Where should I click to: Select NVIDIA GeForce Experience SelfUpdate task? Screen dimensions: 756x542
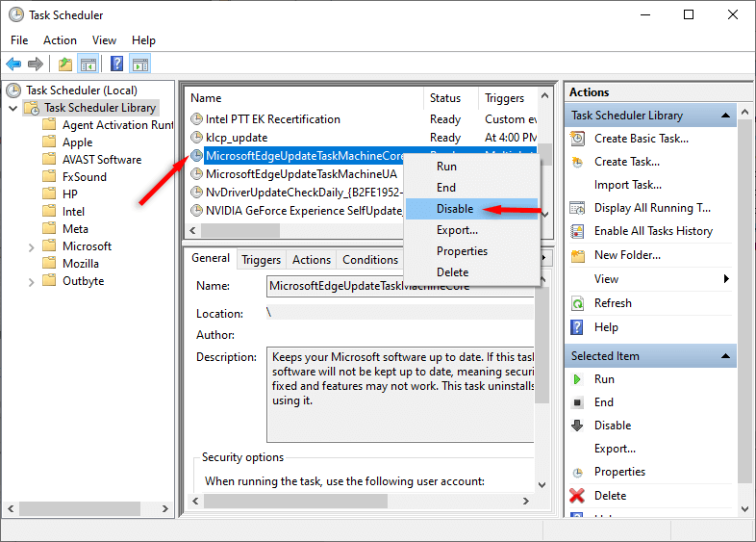coord(304,211)
